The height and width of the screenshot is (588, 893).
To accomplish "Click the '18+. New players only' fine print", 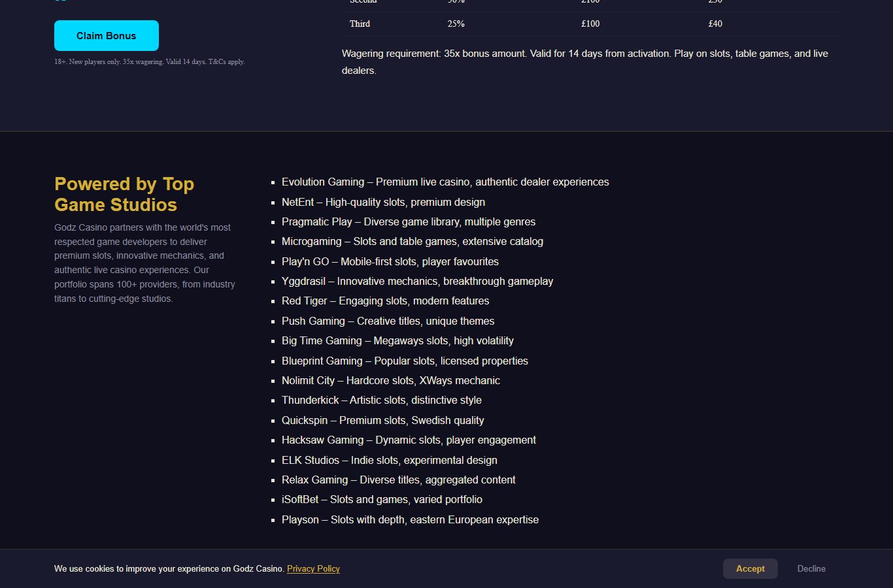I will pyautogui.click(x=150, y=61).
